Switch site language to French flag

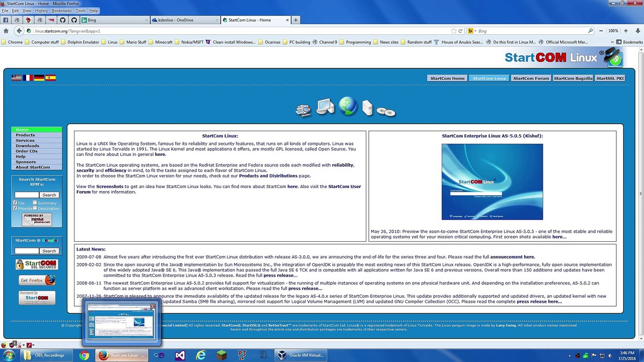(28, 77)
